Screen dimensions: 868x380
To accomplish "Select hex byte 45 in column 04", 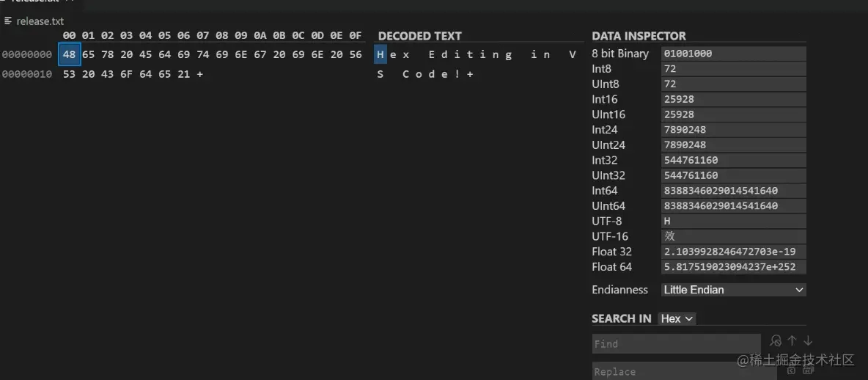I will coord(146,54).
